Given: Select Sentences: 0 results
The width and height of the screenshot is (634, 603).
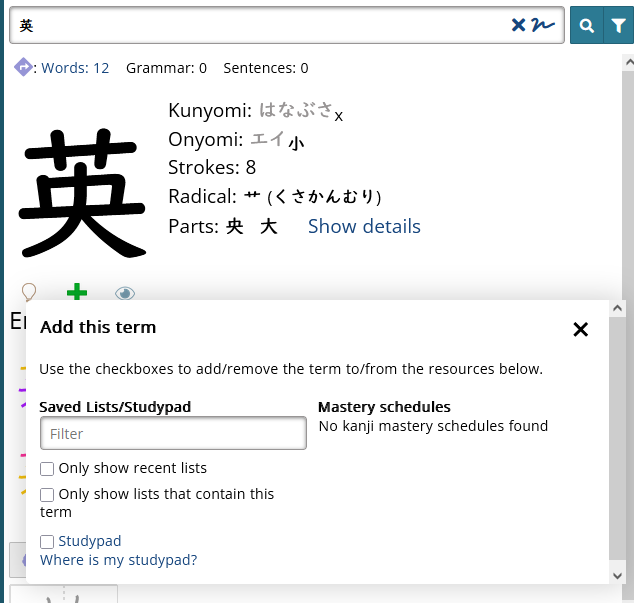Looking at the screenshot, I should [266, 68].
